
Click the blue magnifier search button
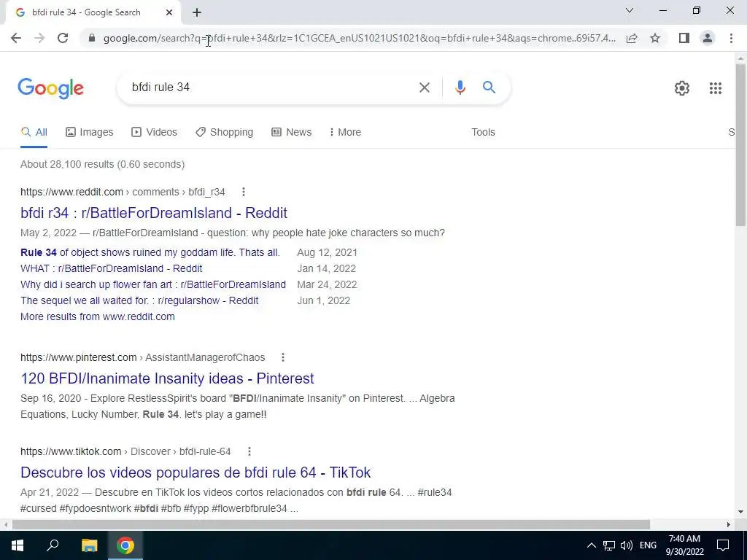point(489,87)
